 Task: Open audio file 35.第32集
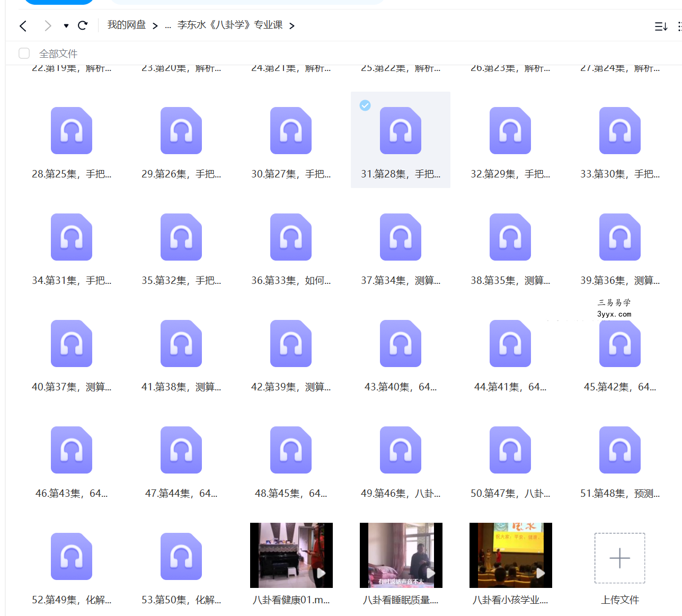181,237
